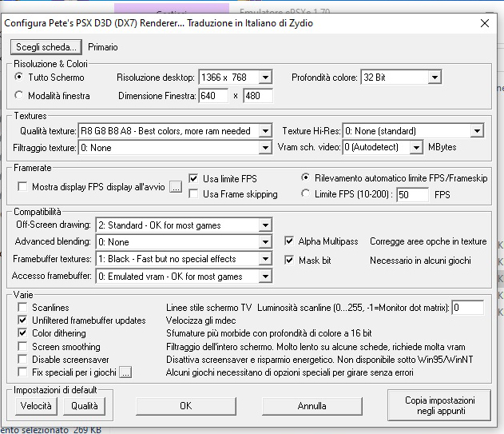Click the FPS limit field showing 50
This screenshot has width=504, height=434.
pyautogui.click(x=412, y=195)
